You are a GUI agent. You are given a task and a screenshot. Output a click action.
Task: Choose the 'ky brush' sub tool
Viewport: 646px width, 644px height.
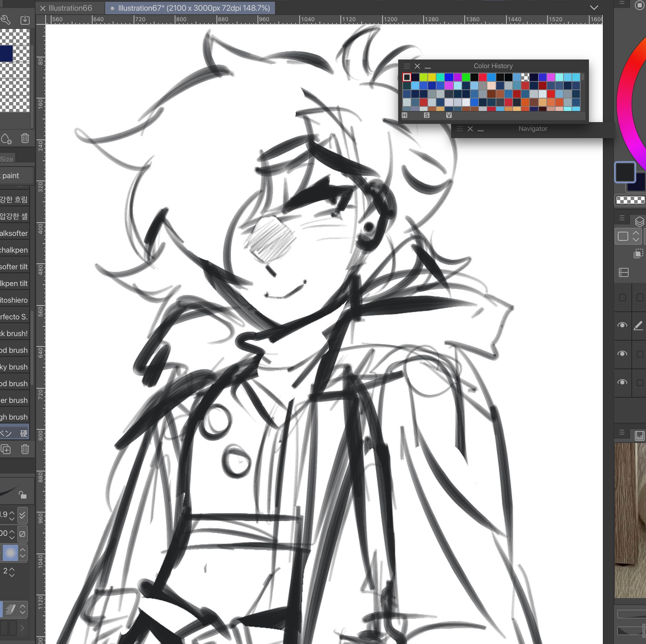[14, 367]
